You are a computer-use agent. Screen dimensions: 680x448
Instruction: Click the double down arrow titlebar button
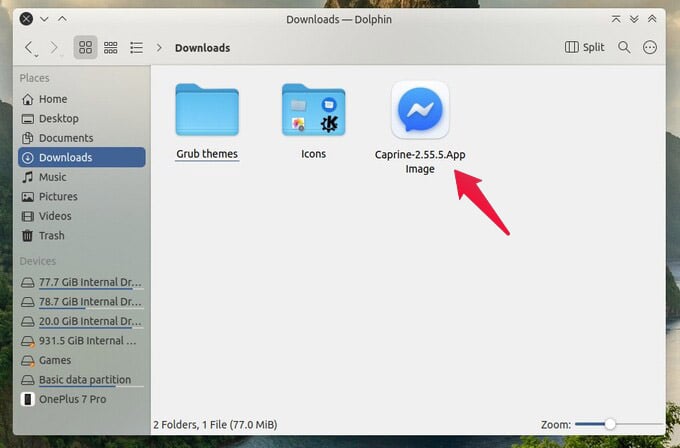point(634,19)
